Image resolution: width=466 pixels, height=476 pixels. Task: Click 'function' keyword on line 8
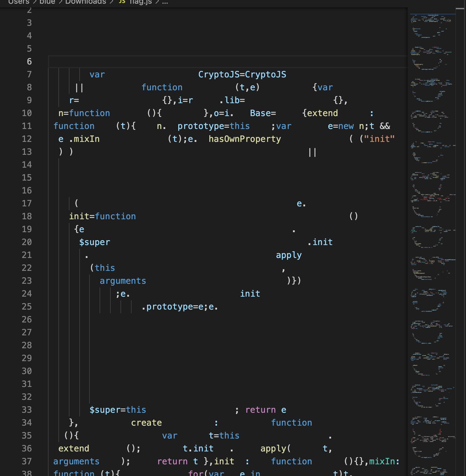tap(162, 88)
